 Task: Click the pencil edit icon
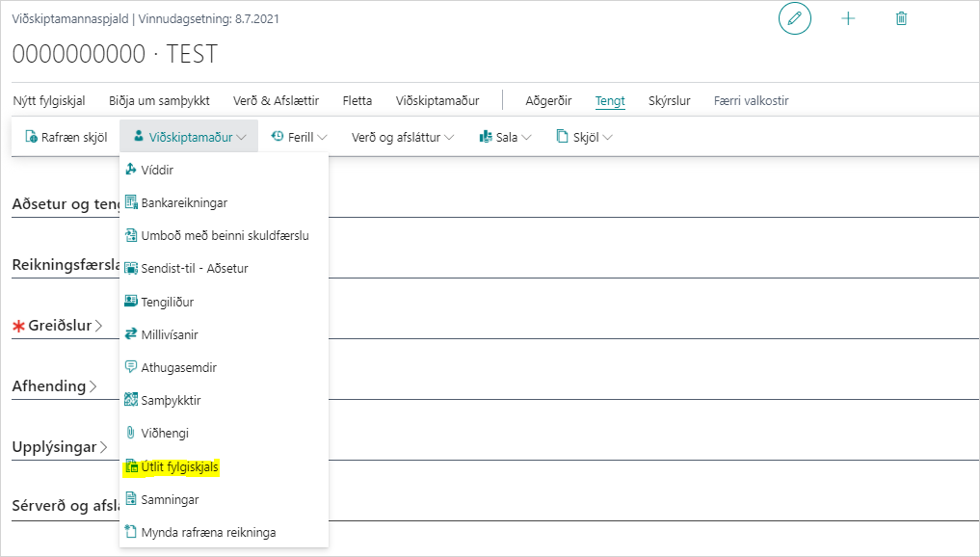795,19
